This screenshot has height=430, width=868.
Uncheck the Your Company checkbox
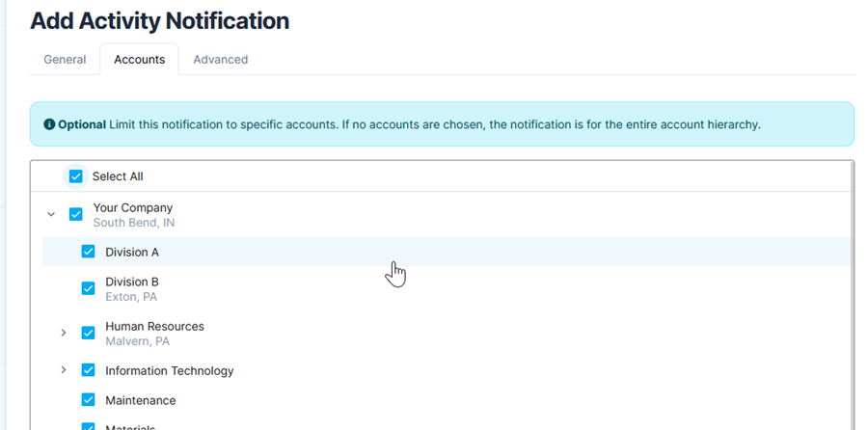coord(76,214)
